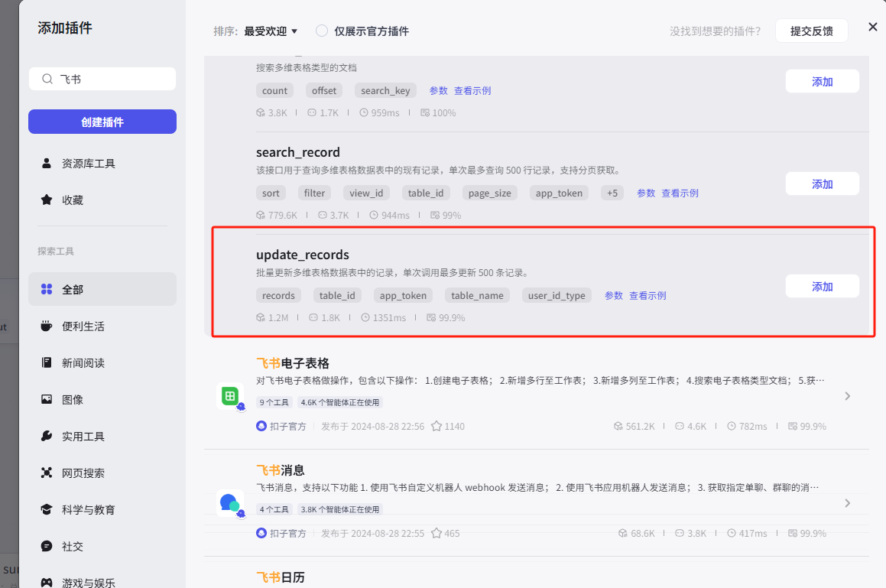This screenshot has width=886, height=588.
Task: Click the filter parameter tag
Action: tap(314, 193)
